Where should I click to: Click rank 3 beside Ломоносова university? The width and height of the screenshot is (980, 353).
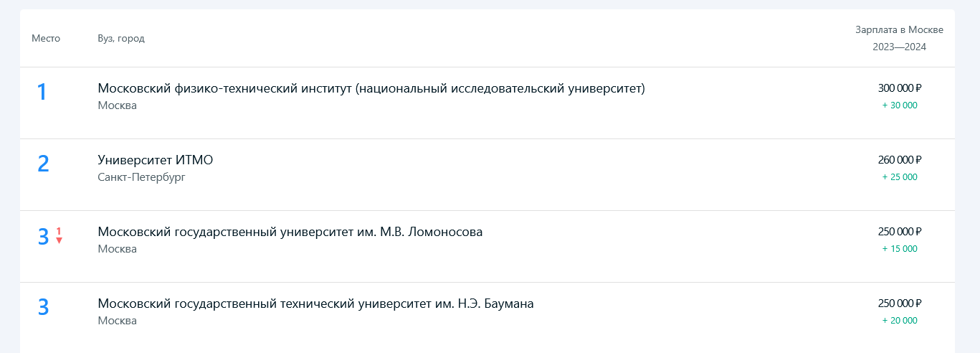[x=43, y=236]
